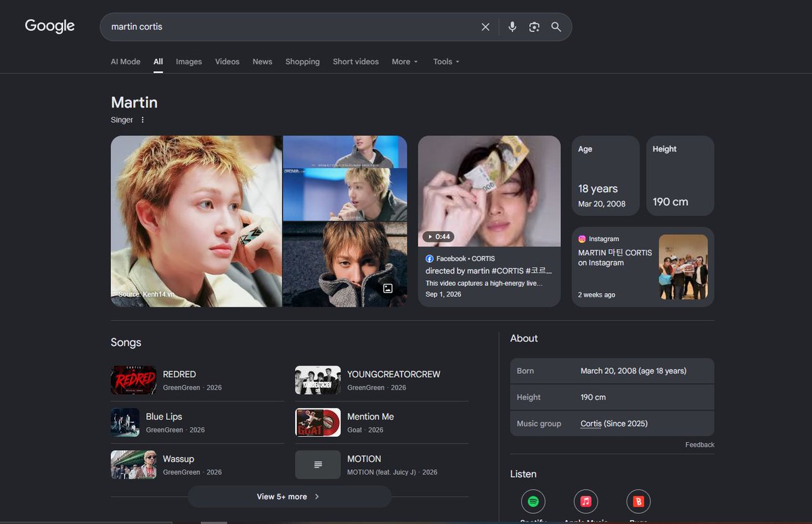This screenshot has width=812, height=524.
Task: Open the Apple Music listen icon
Action: tap(586, 502)
